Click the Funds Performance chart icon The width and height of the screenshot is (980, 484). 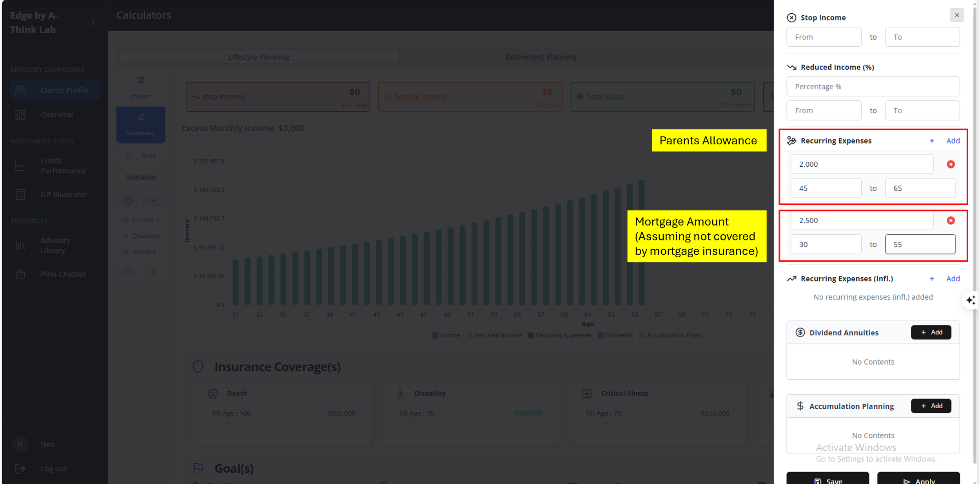[20, 166]
